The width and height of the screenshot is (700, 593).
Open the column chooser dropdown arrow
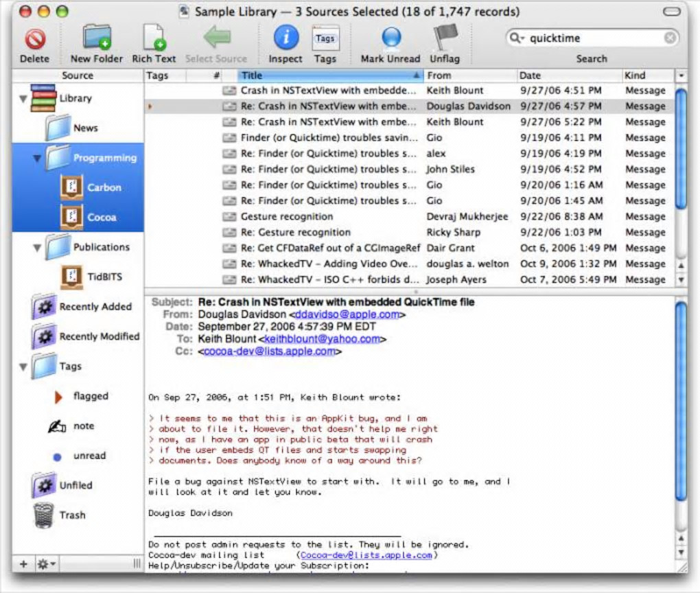[x=681, y=75]
